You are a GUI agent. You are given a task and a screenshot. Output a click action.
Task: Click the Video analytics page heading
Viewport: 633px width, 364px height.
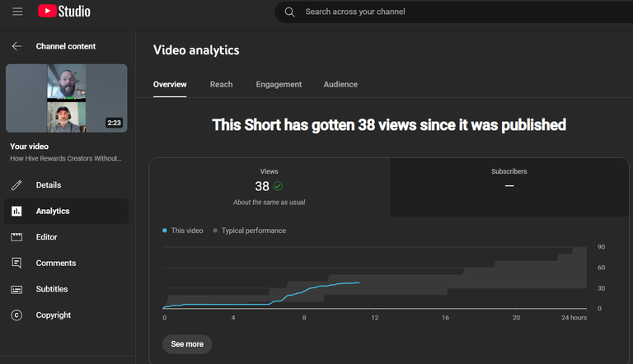point(196,50)
